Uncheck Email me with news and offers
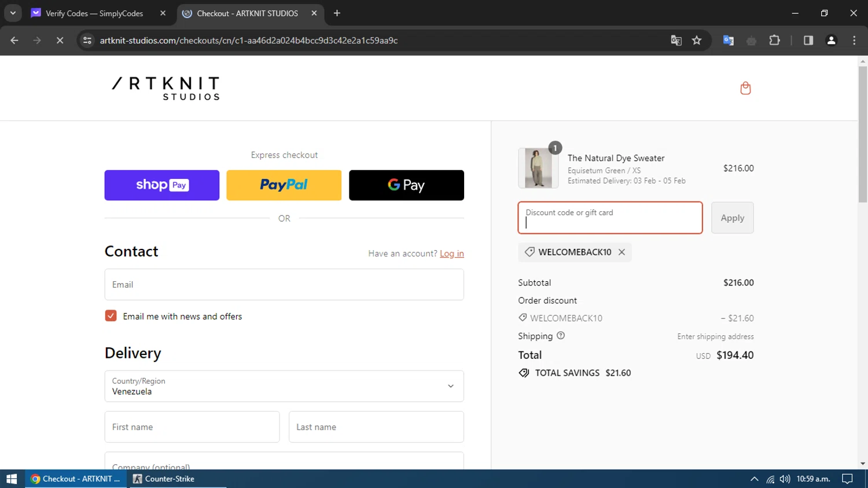868x488 pixels. point(111,315)
